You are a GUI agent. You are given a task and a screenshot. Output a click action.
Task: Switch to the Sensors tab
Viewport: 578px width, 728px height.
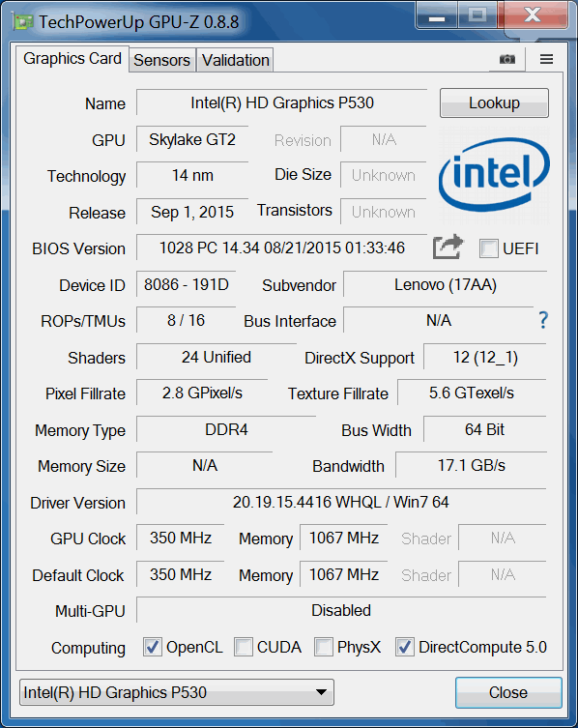162,60
